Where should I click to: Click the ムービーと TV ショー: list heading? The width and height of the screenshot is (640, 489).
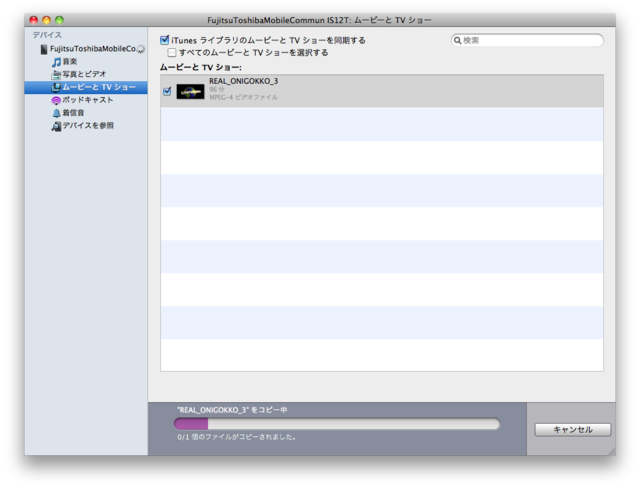click(x=200, y=67)
